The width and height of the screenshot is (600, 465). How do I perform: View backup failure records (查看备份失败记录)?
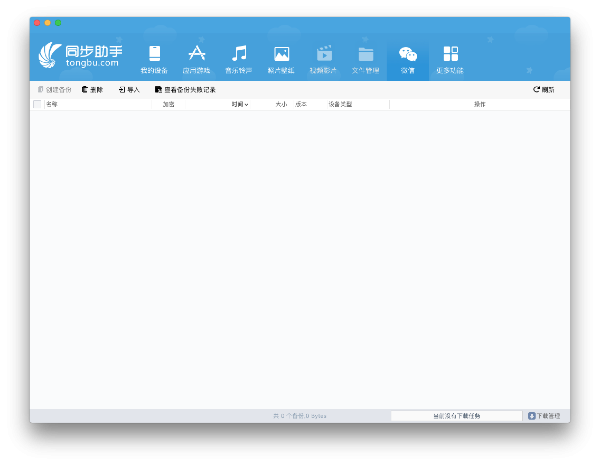[185, 90]
